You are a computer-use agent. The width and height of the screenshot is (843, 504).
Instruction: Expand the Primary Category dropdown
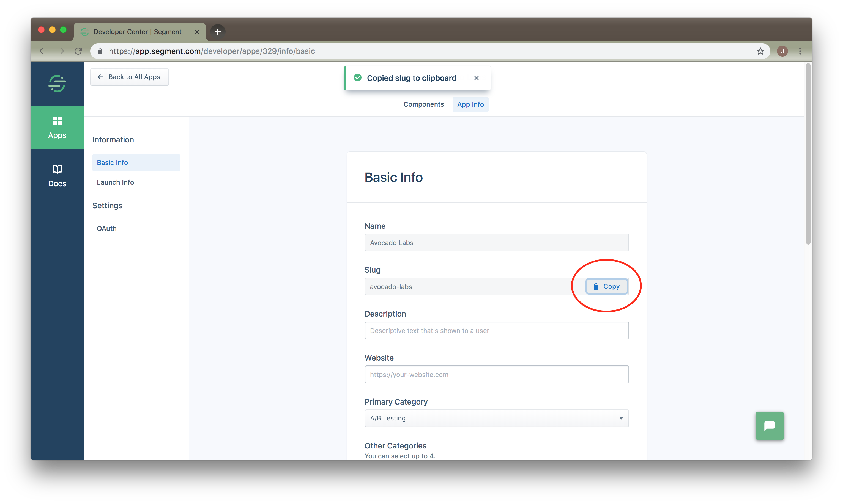point(496,418)
